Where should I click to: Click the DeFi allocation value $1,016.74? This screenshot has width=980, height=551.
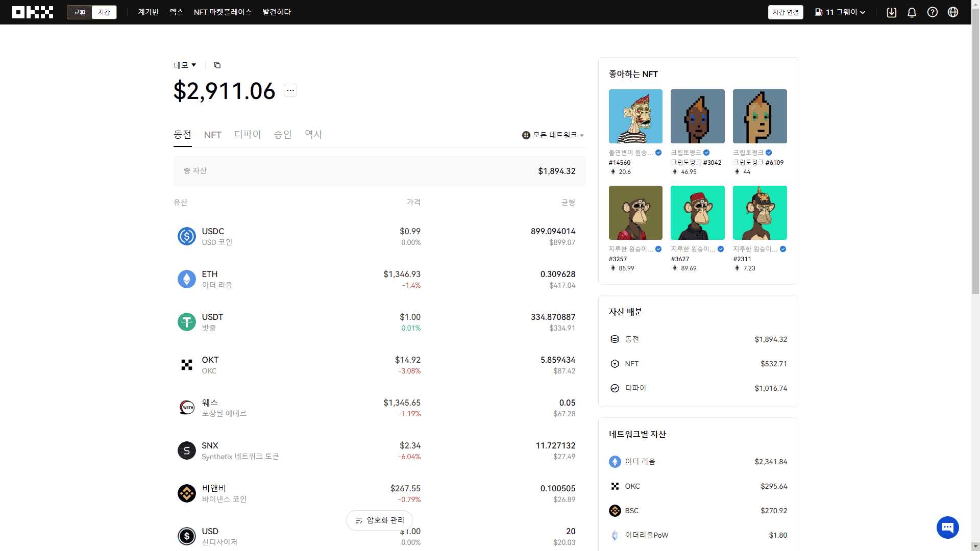click(x=771, y=388)
